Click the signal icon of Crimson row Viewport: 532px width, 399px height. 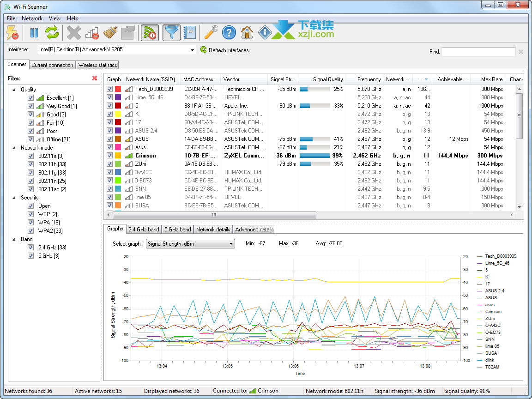click(128, 156)
